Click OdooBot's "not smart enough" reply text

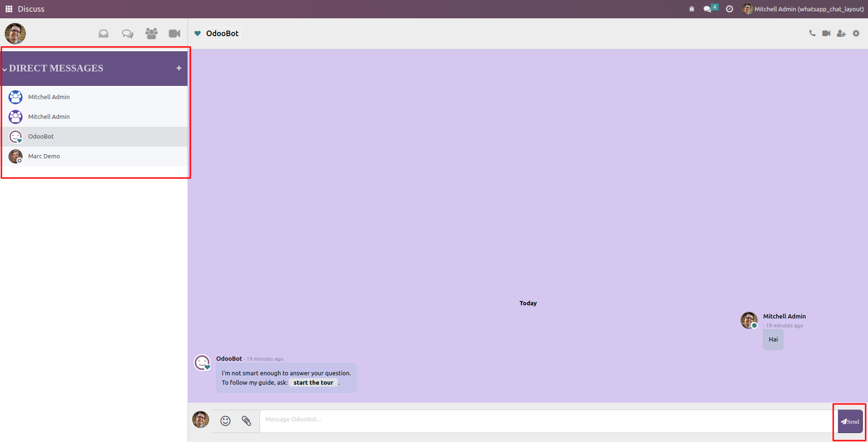pyautogui.click(x=286, y=373)
